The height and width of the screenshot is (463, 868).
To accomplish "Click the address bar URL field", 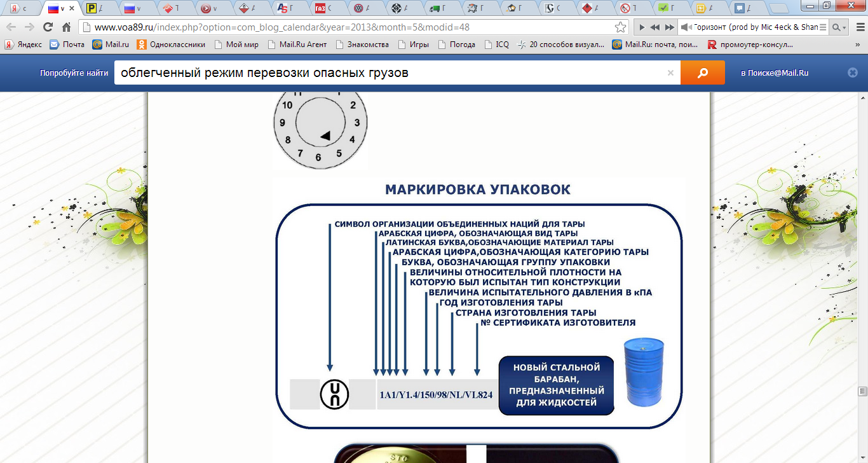I will click(353, 27).
